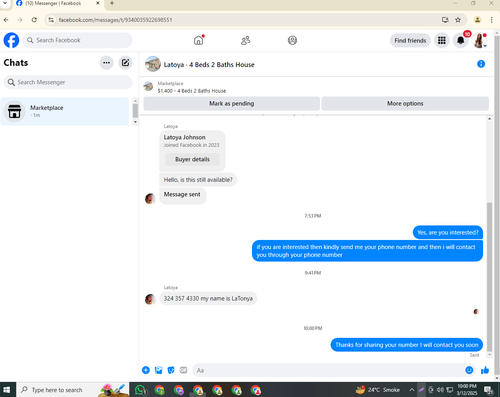Click More options button

[x=405, y=104]
